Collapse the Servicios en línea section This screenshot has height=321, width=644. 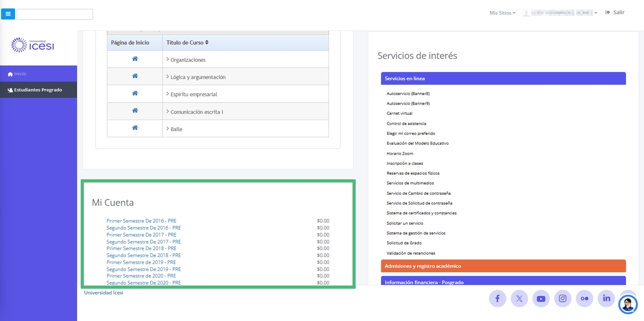coord(503,78)
